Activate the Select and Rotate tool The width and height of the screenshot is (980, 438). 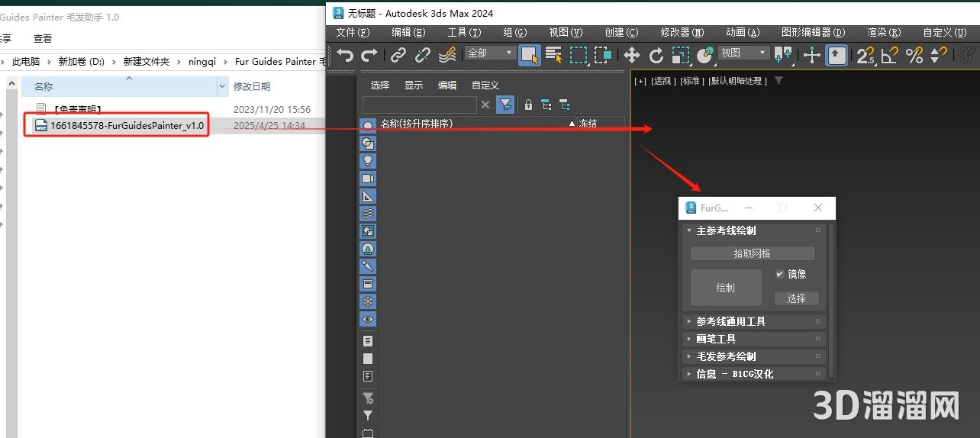(x=656, y=55)
